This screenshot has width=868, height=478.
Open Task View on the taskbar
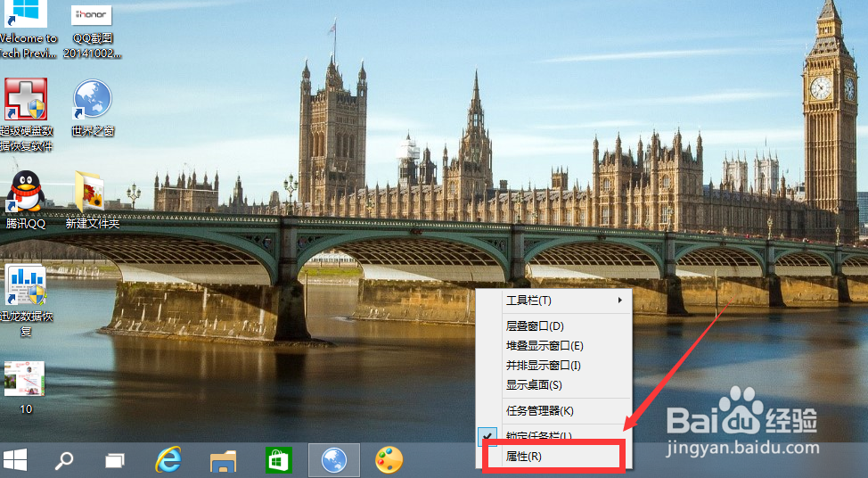pyautogui.click(x=115, y=460)
